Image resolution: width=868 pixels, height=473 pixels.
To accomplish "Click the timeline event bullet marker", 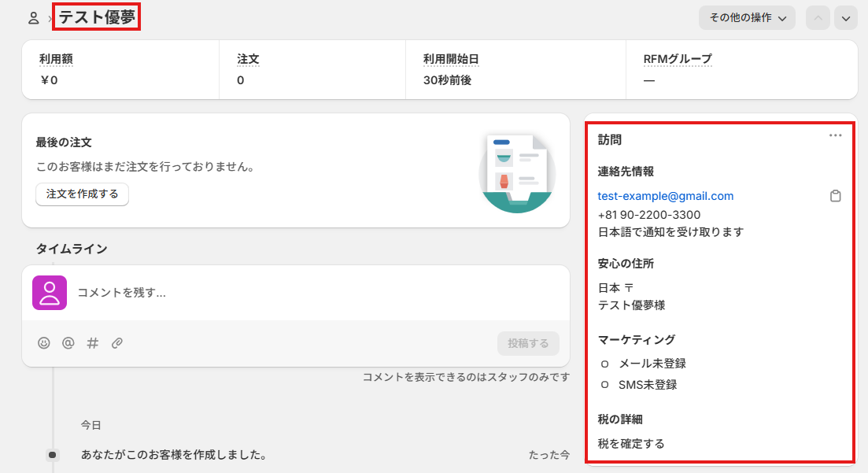I will [52, 455].
